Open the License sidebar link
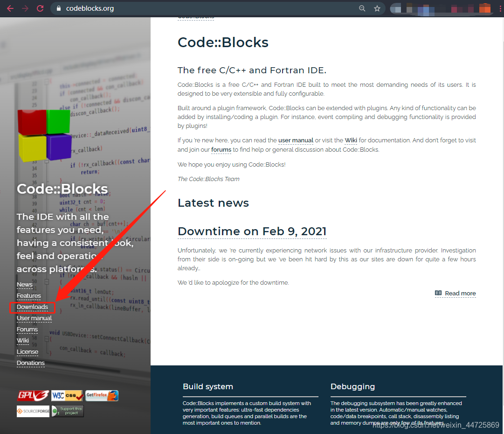 [28, 352]
